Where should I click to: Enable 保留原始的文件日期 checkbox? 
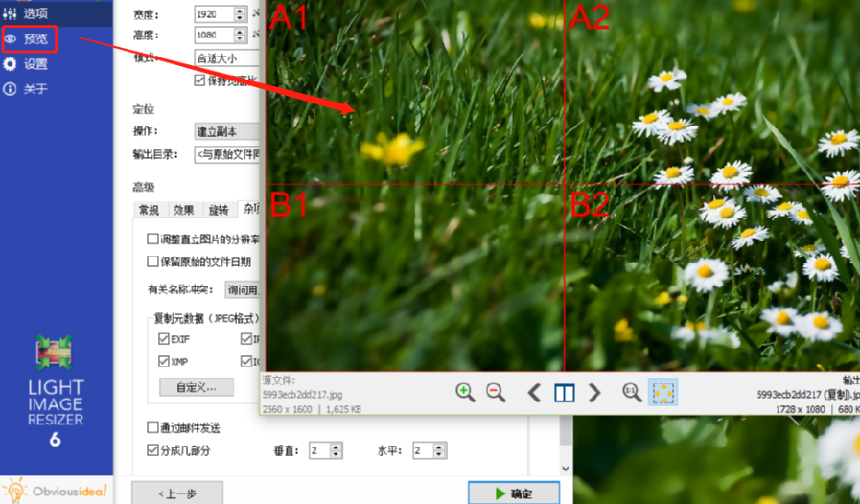pyautogui.click(x=152, y=262)
